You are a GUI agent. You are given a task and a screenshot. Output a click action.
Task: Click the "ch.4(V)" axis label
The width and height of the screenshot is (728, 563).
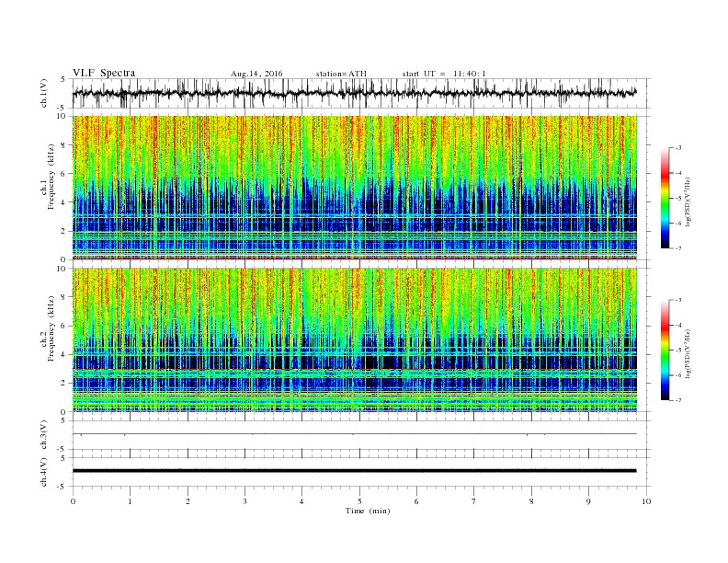44,472
